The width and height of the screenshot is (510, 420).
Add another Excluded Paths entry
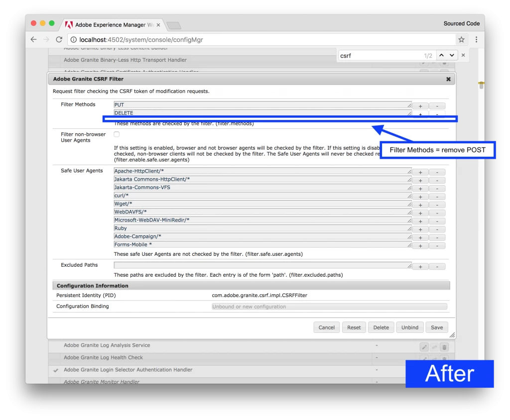420,267
